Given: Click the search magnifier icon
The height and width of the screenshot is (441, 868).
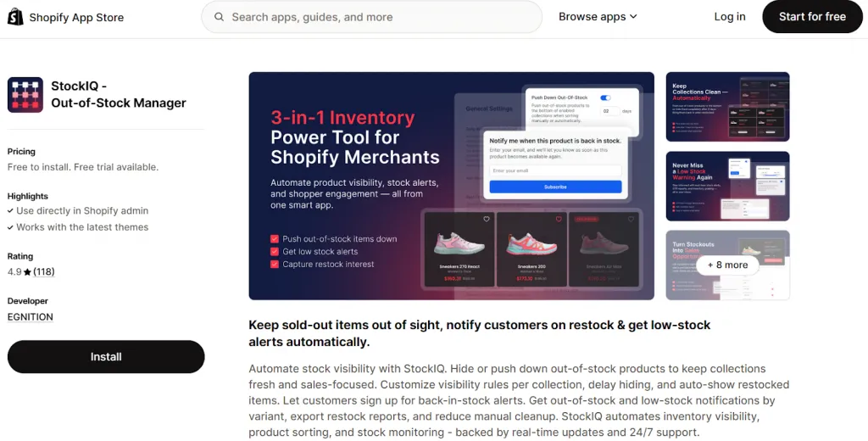Looking at the screenshot, I should tap(220, 17).
